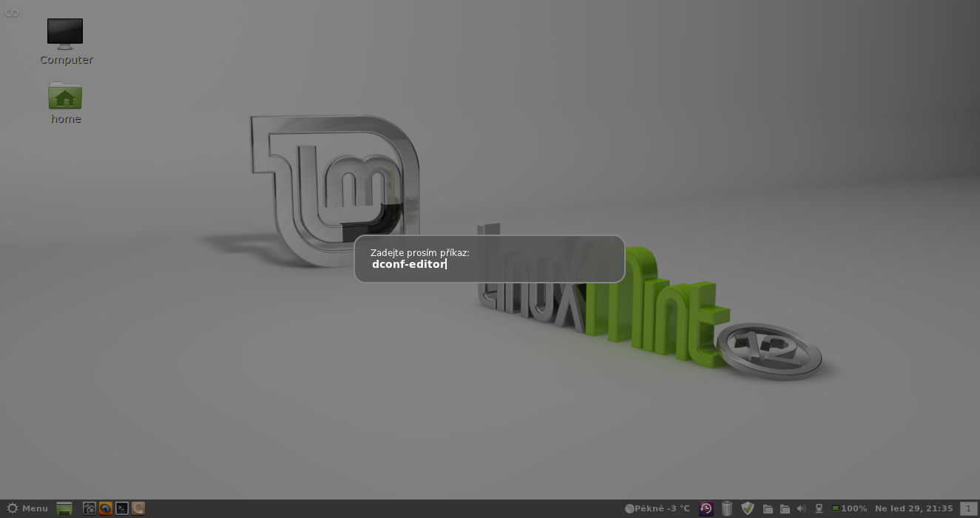
Task: Open the network connection applet
Action: [819, 508]
